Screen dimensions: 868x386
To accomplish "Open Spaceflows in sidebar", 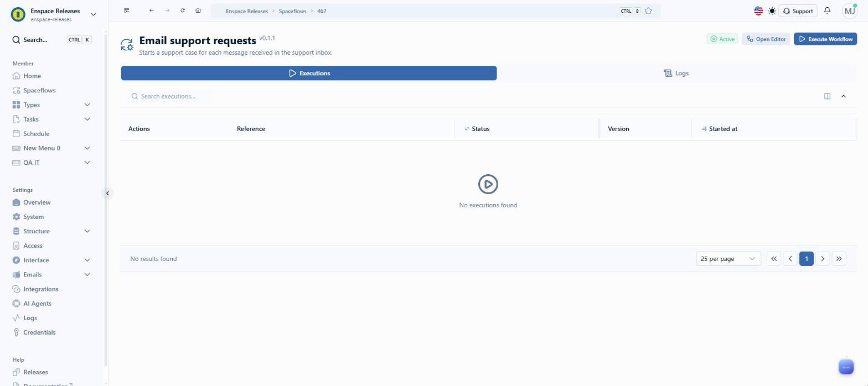I will (x=39, y=90).
